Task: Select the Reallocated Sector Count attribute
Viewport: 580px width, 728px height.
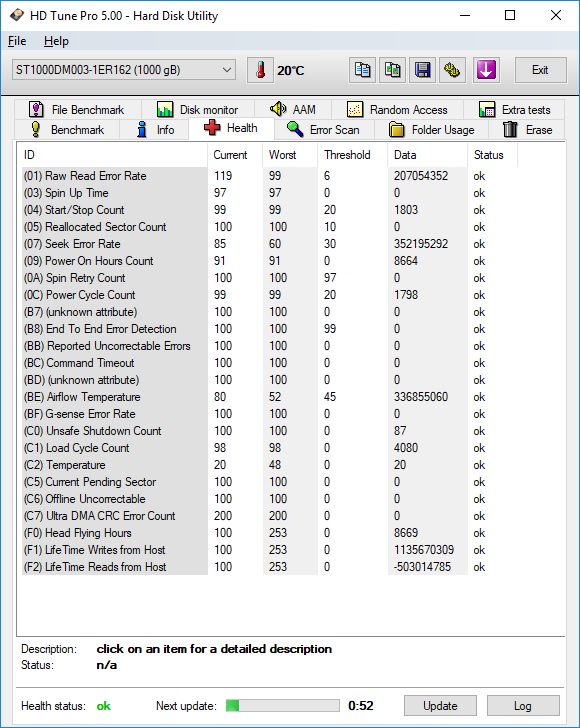Action: [x=269, y=227]
